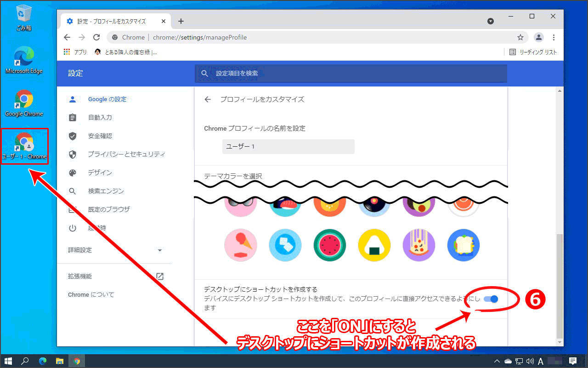
Task: Open Chrome's three-dot menu
Action: click(554, 37)
